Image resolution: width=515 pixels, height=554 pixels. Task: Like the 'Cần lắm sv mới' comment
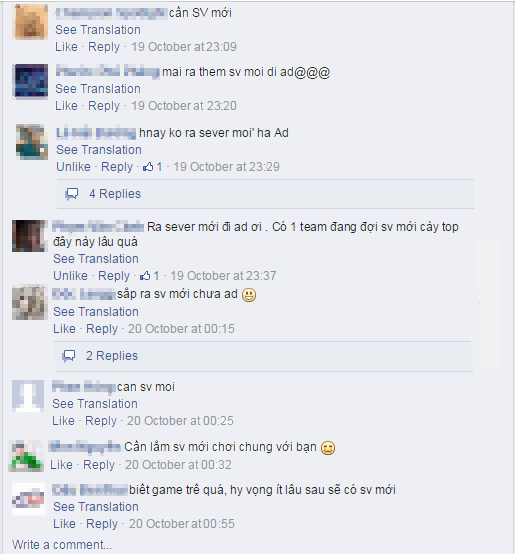[61, 465]
